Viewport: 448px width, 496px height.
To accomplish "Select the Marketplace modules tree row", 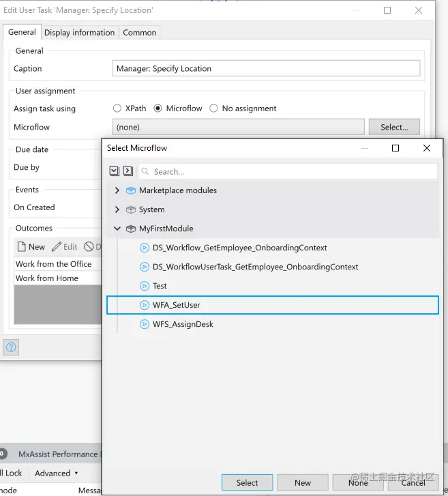I will pos(273,190).
